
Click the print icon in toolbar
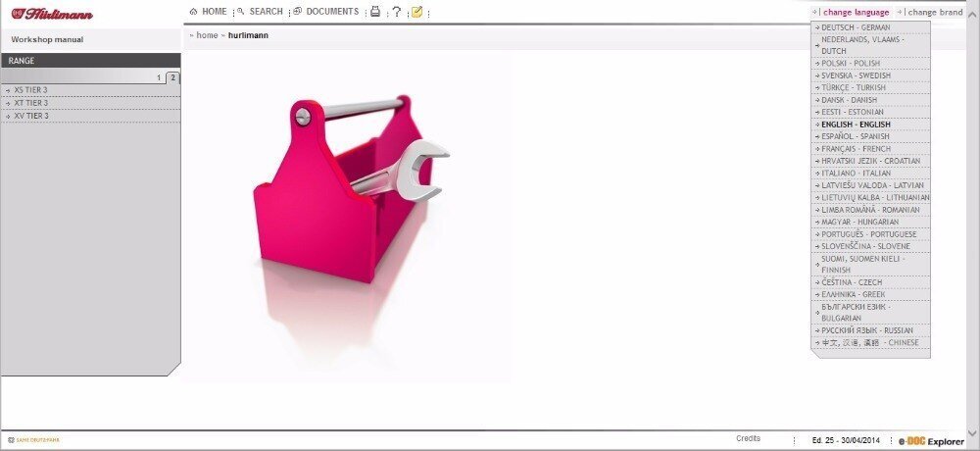click(374, 12)
